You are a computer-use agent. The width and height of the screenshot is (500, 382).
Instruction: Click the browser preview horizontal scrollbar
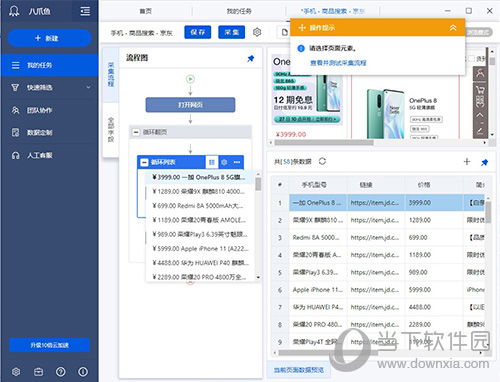(324, 143)
